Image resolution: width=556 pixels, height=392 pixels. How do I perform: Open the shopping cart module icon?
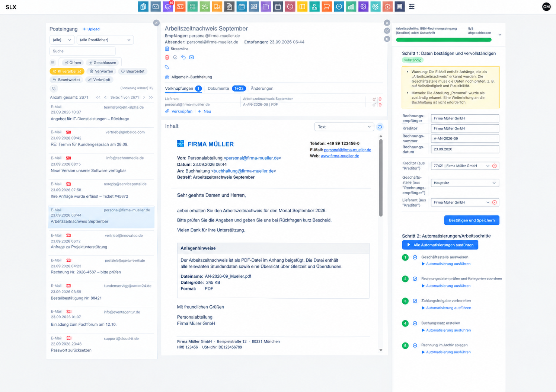[x=327, y=7]
